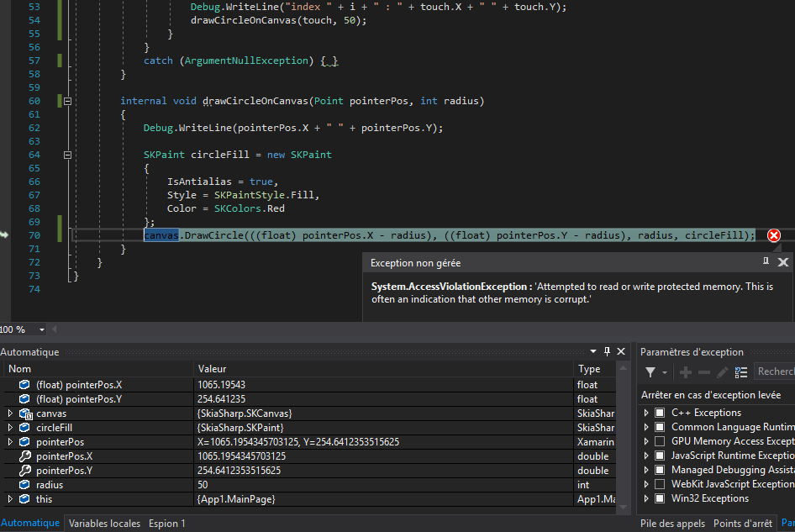Pin the 'Exception non gérée' popup
795x532 pixels.
(766, 262)
